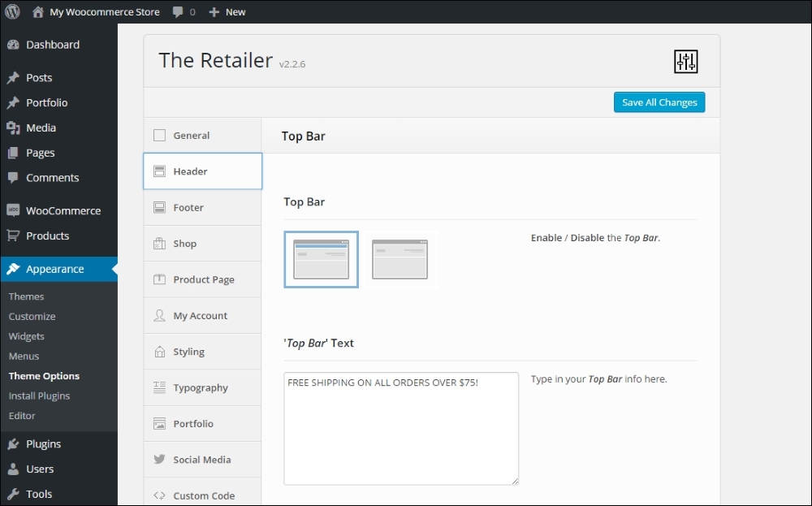Open the WordPress logo menu
Screen dimensions: 812x506
[11, 11]
